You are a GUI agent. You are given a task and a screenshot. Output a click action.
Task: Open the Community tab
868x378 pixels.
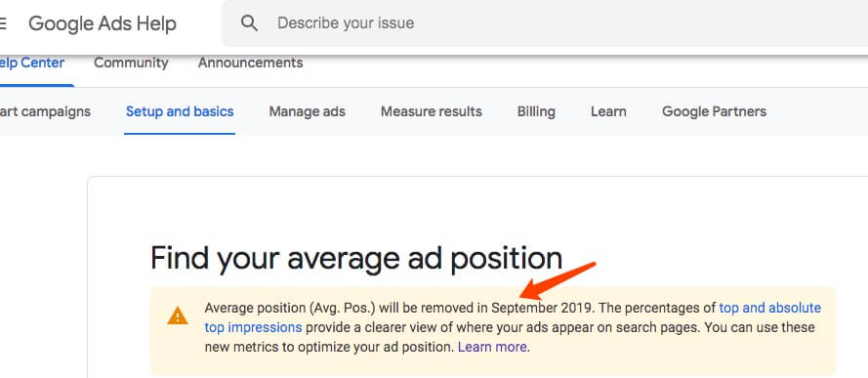131,63
